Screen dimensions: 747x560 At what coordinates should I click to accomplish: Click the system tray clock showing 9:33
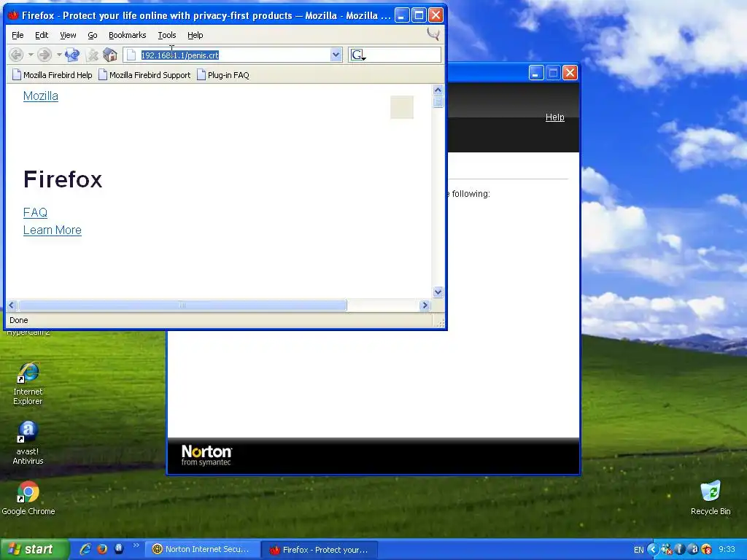[727, 550]
